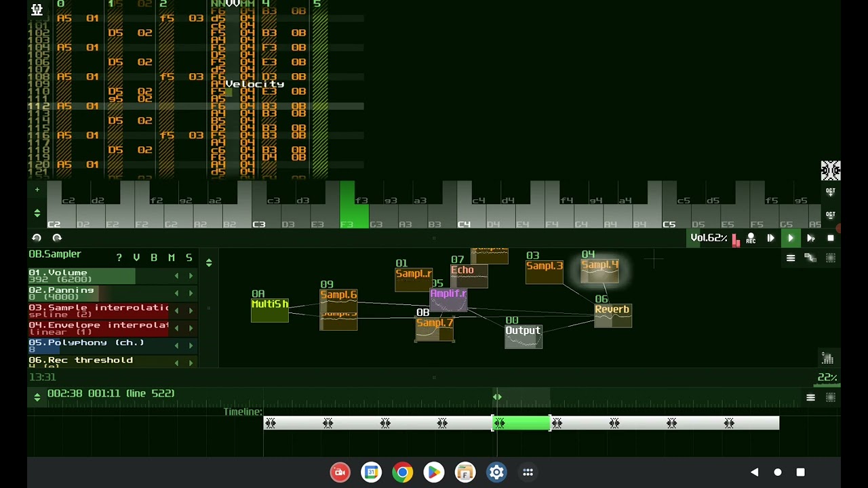This screenshot has height=488, width=868.
Task: Click the 0B.Sampler module name label
Action: coord(55,254)
